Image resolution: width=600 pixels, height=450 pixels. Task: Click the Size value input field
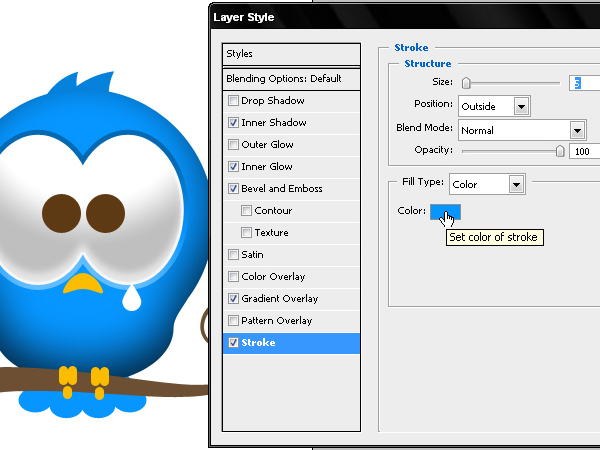tap(585, 83)
